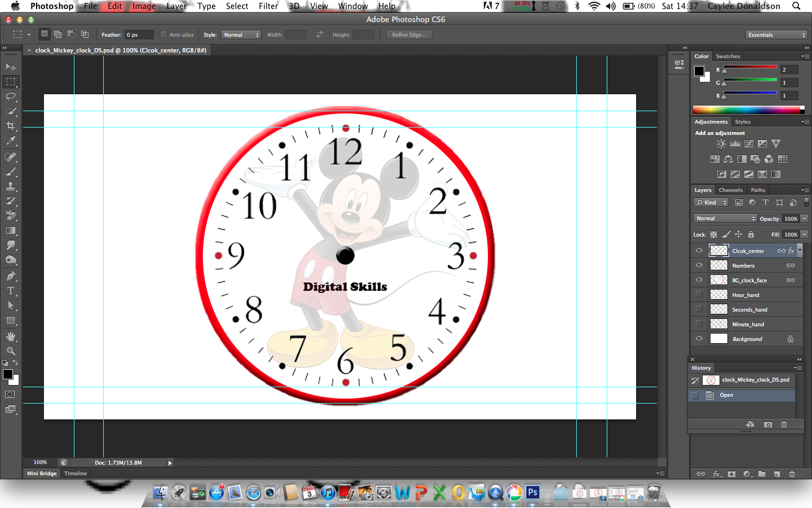The width and height of the screenshot is (812, 508).
Task: Select the Zoom tool
Action: coord(11,351)
